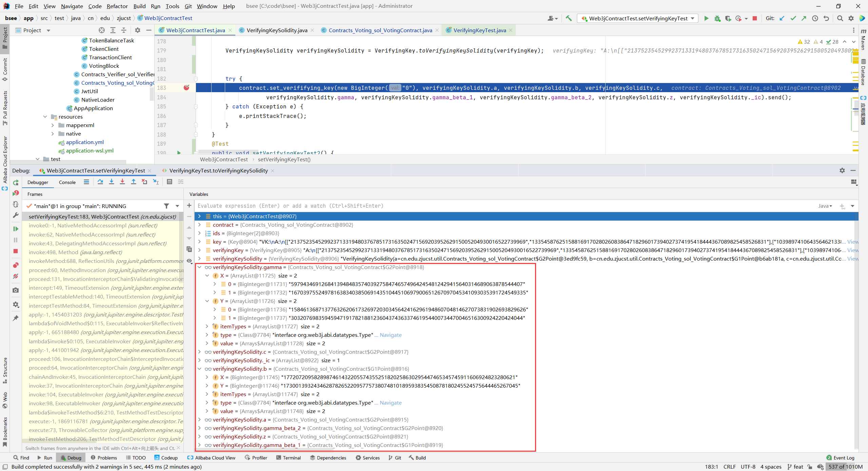Open the Refactor menu
The height and width of the screenshot is (471, 868).
(x=117, y=6)
